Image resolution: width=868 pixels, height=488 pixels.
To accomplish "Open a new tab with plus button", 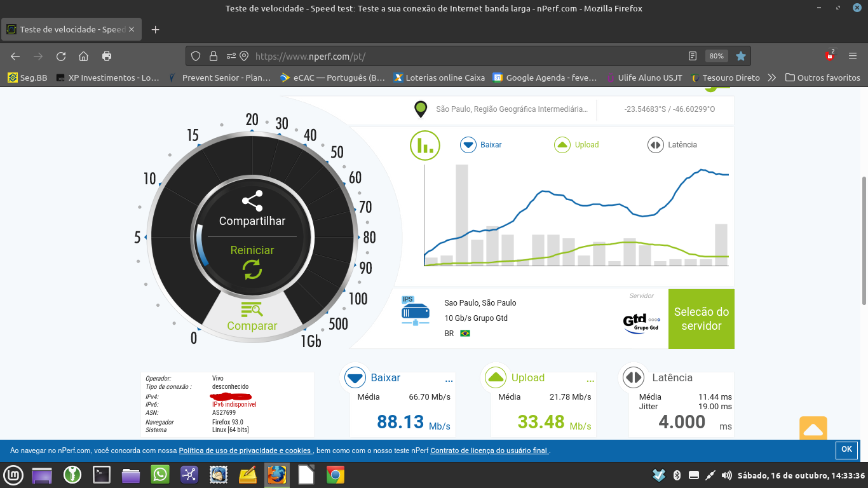I will coord(155,29).
